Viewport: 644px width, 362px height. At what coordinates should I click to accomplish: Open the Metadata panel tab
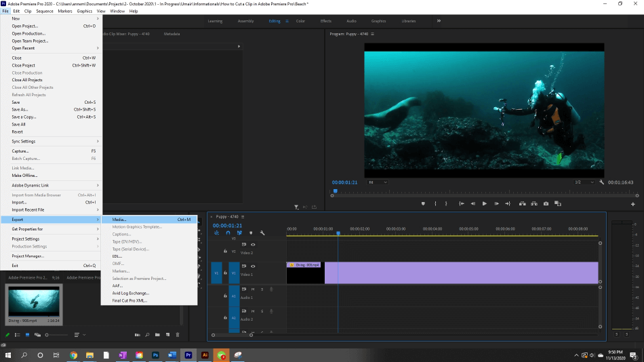(x=172, y=34)
